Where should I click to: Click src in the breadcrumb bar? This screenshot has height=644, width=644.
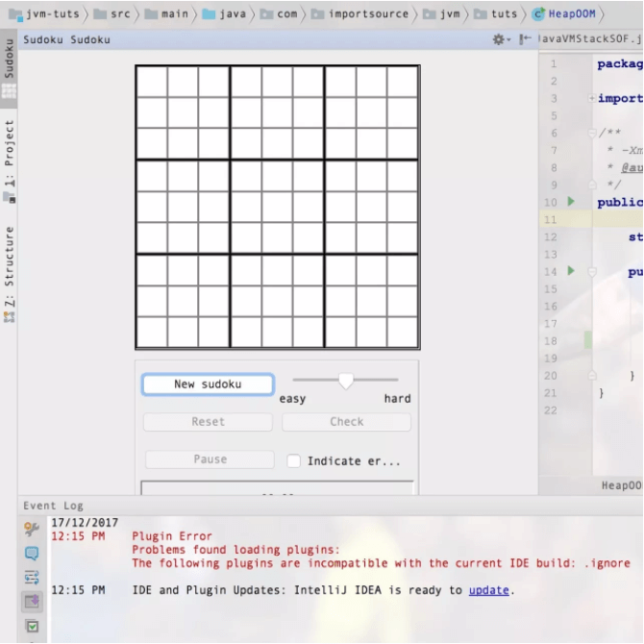112,14
